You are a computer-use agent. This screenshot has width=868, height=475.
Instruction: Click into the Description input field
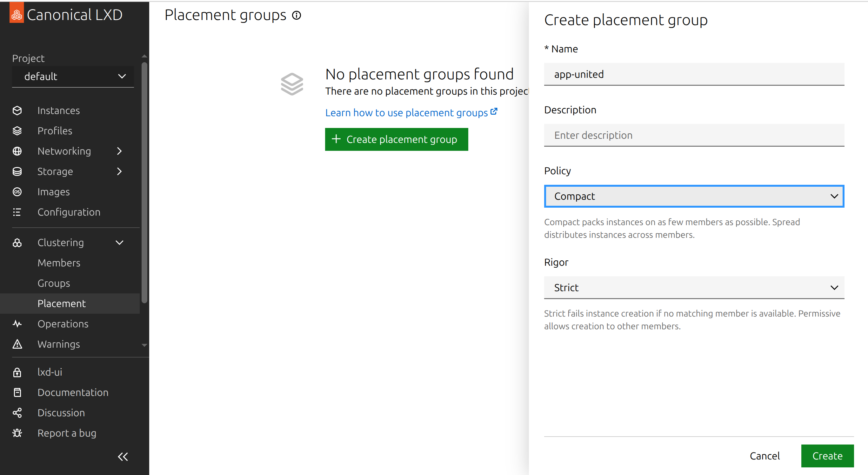coord(694,135)
